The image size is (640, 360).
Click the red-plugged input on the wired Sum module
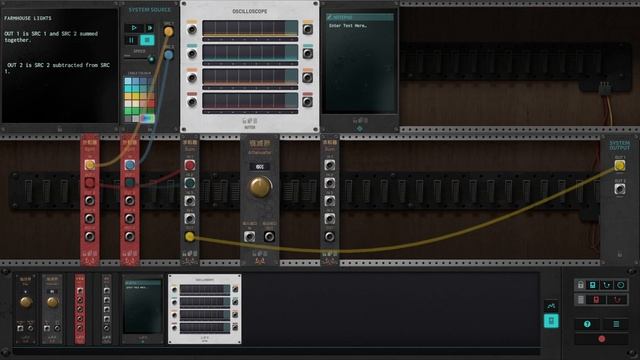coord(190,165)
